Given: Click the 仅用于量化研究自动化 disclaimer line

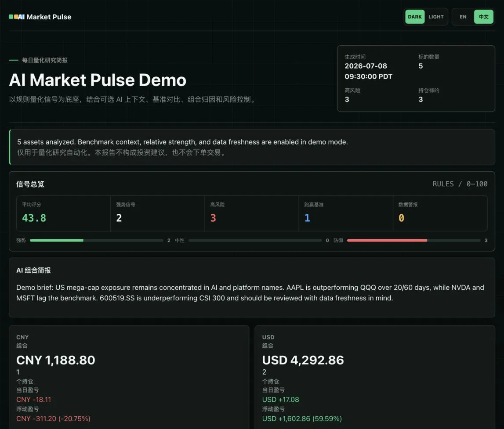Looking at the screenshot, I should (x=122, y=152).
